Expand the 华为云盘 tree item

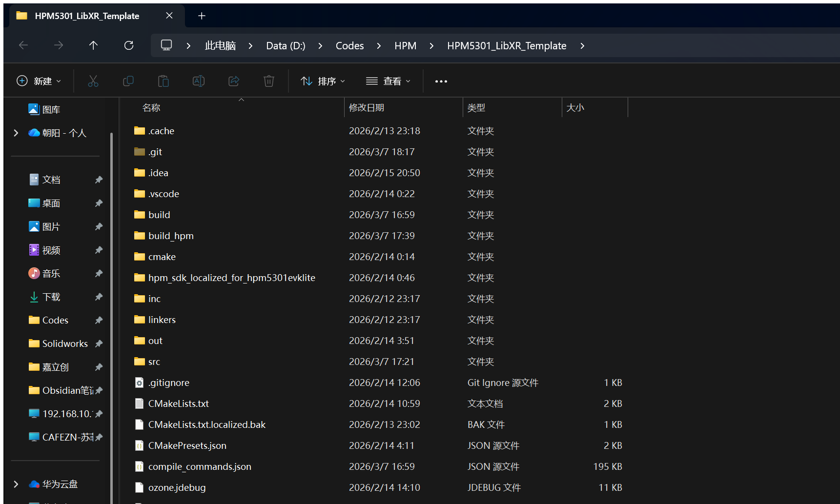[16, 484]
